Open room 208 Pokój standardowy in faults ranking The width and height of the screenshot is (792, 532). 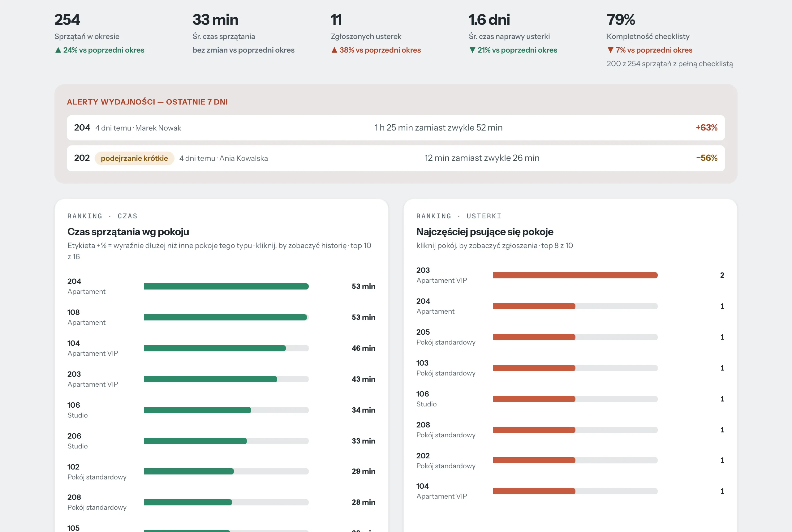(570, 430)
